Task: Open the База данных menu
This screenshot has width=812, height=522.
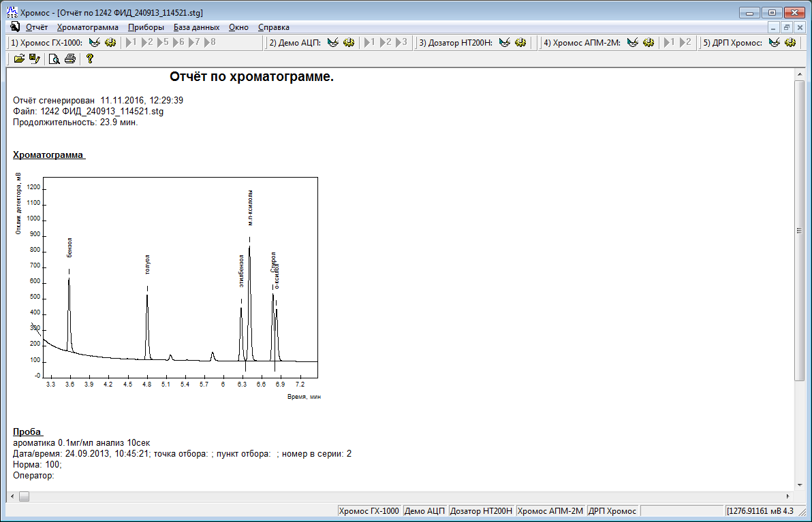Action: (196, 27)
